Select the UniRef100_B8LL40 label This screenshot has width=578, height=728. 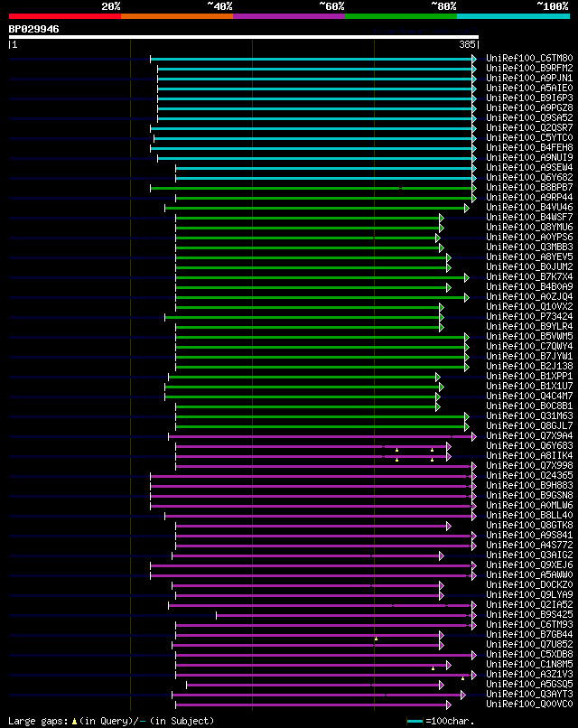point(529,516)
